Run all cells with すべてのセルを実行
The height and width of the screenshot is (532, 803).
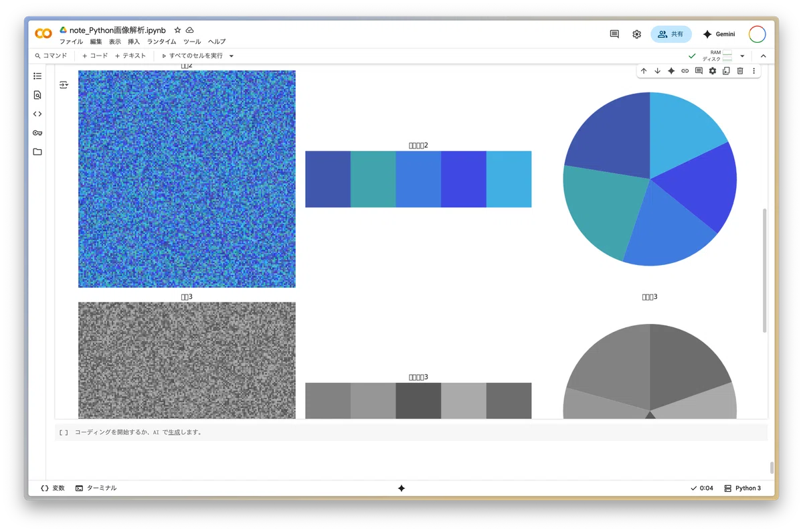click(192, 56)
